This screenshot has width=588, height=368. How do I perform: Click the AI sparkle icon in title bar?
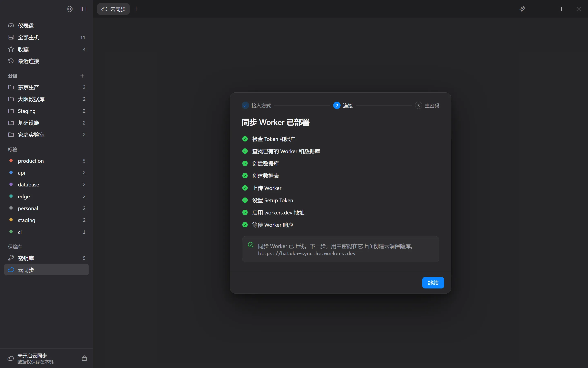[522, 9]
